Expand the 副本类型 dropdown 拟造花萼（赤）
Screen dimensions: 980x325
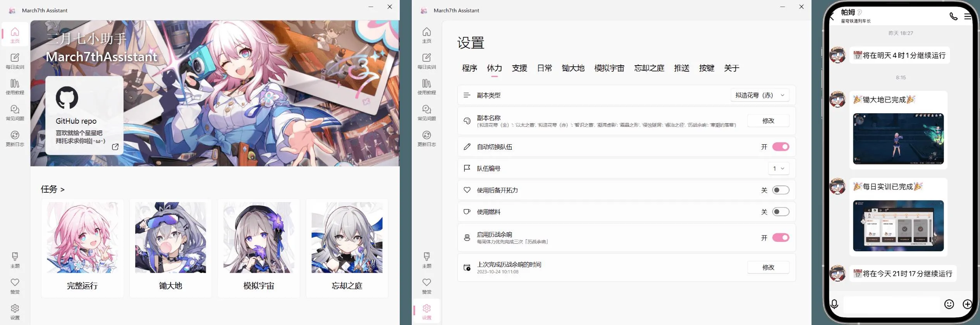(760, 95)
